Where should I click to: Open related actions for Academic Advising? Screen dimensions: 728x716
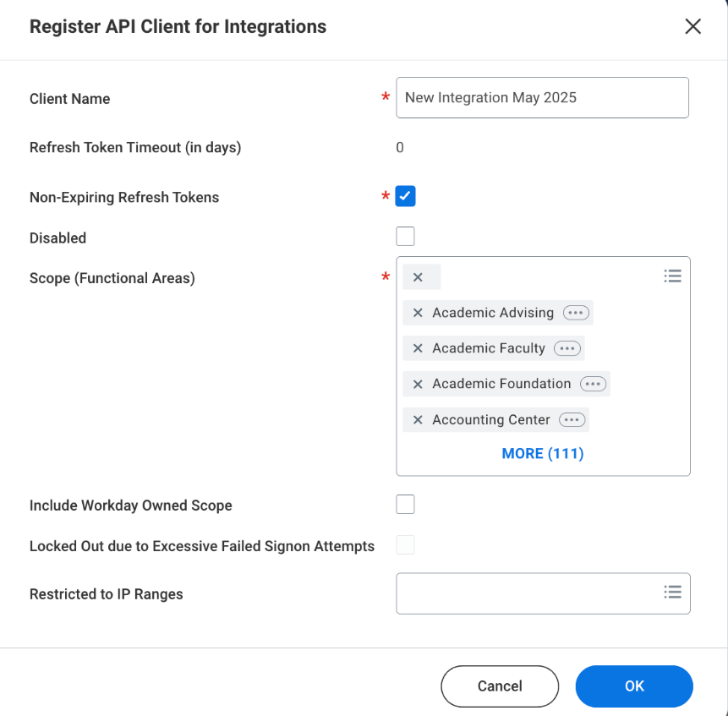coord(576,313)
